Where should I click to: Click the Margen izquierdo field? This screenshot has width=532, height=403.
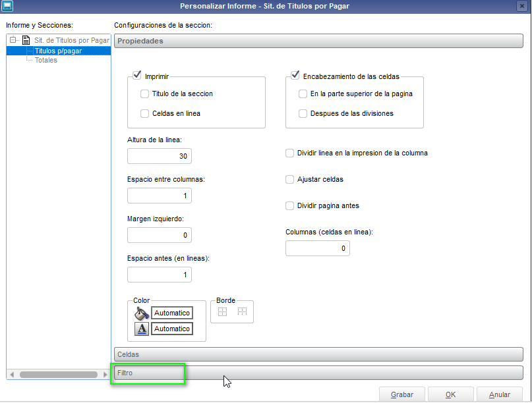click(x=160, y=235)
